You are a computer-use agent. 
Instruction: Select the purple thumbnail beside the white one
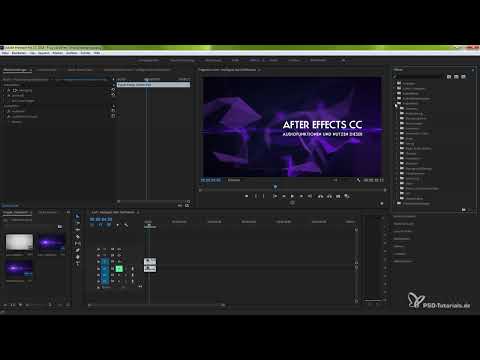[51, 242]
